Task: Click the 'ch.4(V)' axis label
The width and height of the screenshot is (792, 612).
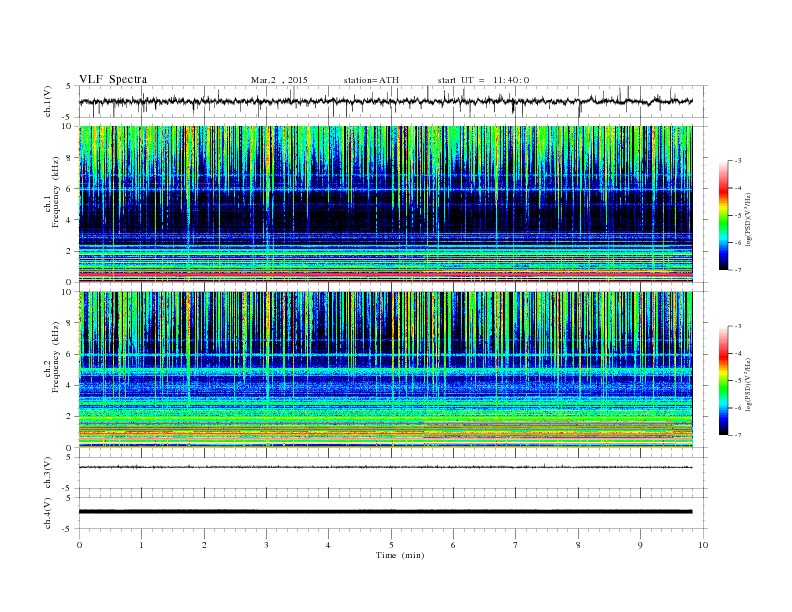Action: coord(48,513)
